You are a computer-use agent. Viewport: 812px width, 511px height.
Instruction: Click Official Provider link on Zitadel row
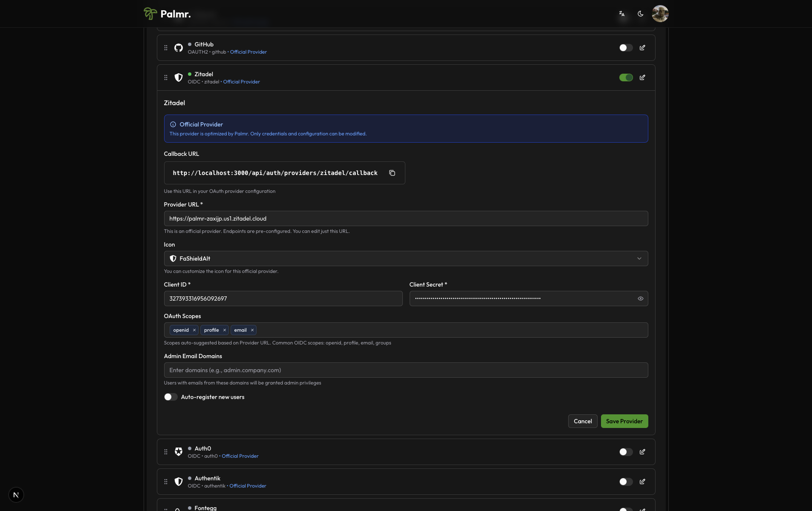pyautogui.click(x=241, y=82)
